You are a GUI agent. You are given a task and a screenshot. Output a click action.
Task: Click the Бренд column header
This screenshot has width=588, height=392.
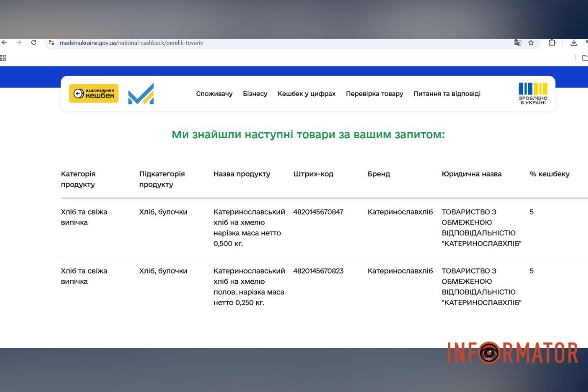click(x=379, y=174)
